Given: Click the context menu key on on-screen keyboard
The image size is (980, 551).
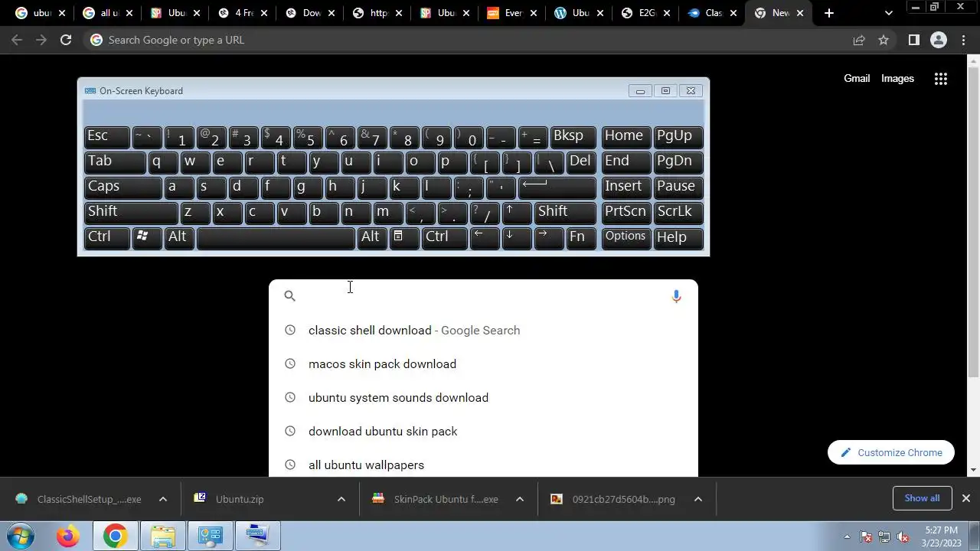Looking at the screenshot, I should click(x=404, y=238).
